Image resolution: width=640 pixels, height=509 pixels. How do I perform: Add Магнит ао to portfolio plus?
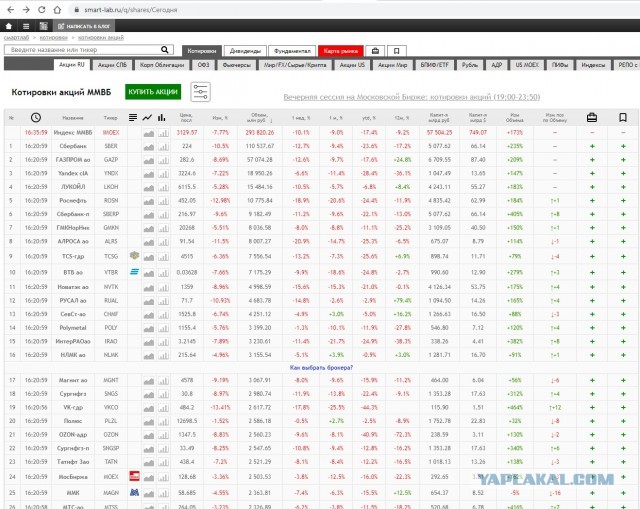coord(592,380)
